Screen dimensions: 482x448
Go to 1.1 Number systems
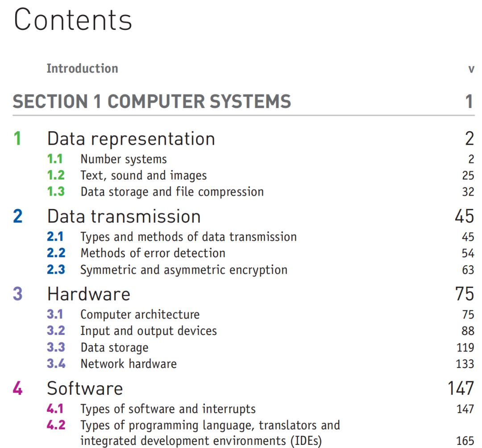point(124,159)
